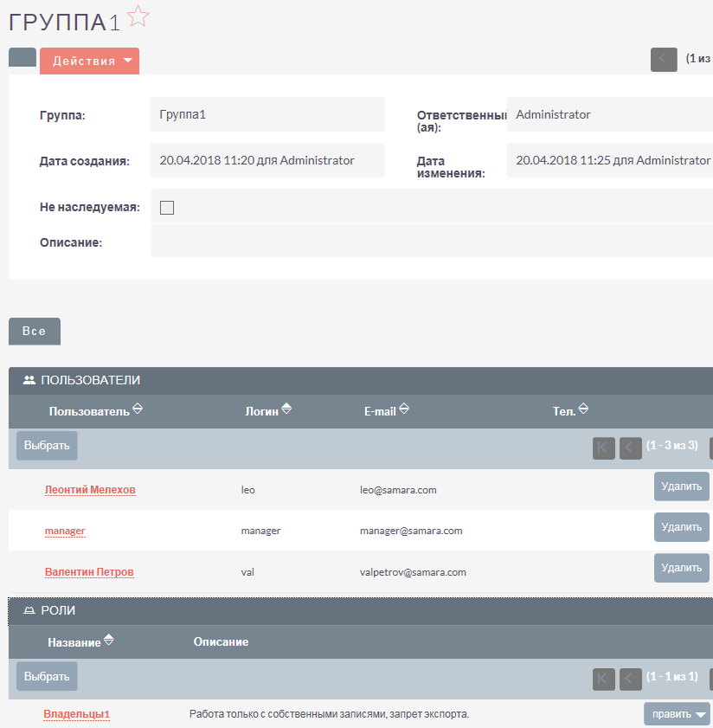Toggle the Не наследуемая checkbox
Image resolution: width=713 pixels, height=728 pixels.
click(168, 208)
